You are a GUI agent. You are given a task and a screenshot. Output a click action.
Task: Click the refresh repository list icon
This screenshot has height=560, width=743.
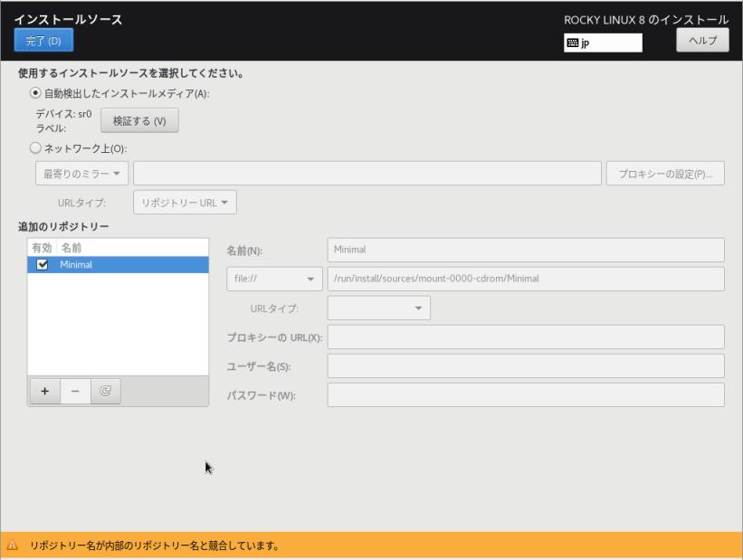(105, 392)
